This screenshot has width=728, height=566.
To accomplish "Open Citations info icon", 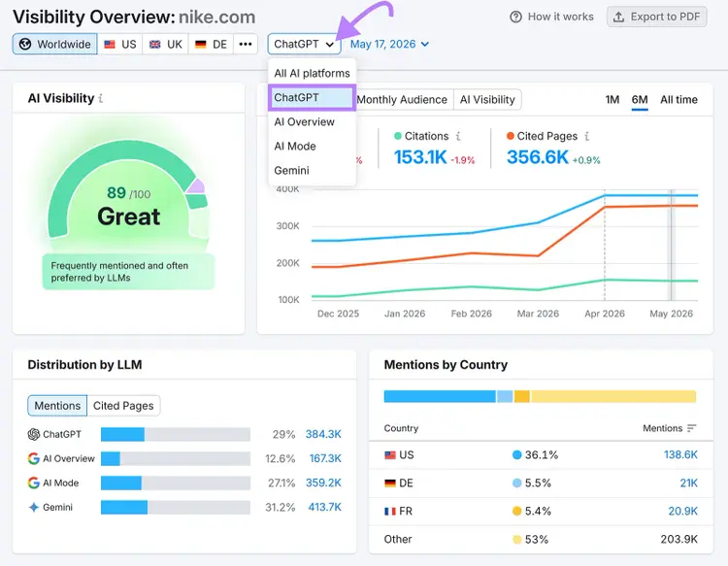I will coord(458,136).
